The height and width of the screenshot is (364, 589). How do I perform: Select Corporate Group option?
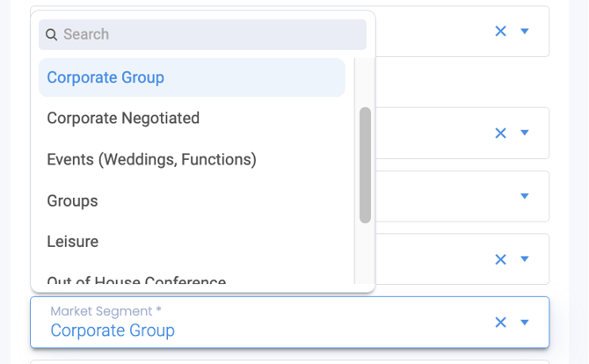point(192,77)
